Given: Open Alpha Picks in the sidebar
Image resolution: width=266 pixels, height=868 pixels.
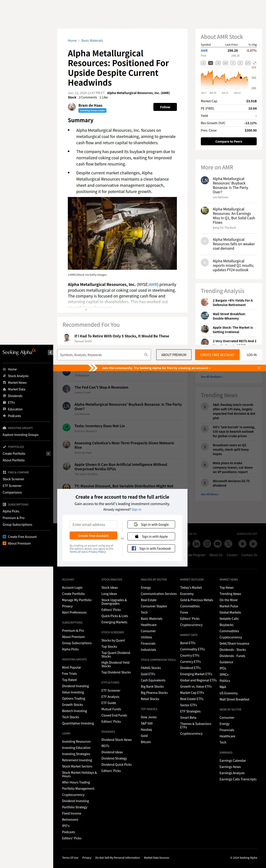Looking at the screenshot, I should (11, 511).
